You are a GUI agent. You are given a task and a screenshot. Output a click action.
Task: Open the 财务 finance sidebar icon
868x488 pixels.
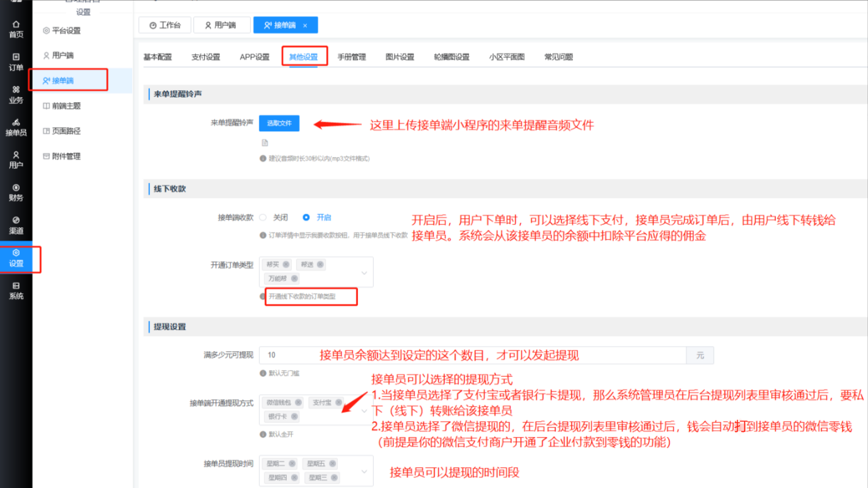click(16, 192)
